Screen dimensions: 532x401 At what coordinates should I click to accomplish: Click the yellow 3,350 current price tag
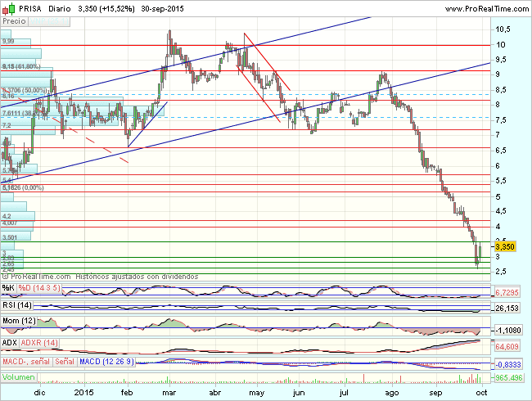505,246
